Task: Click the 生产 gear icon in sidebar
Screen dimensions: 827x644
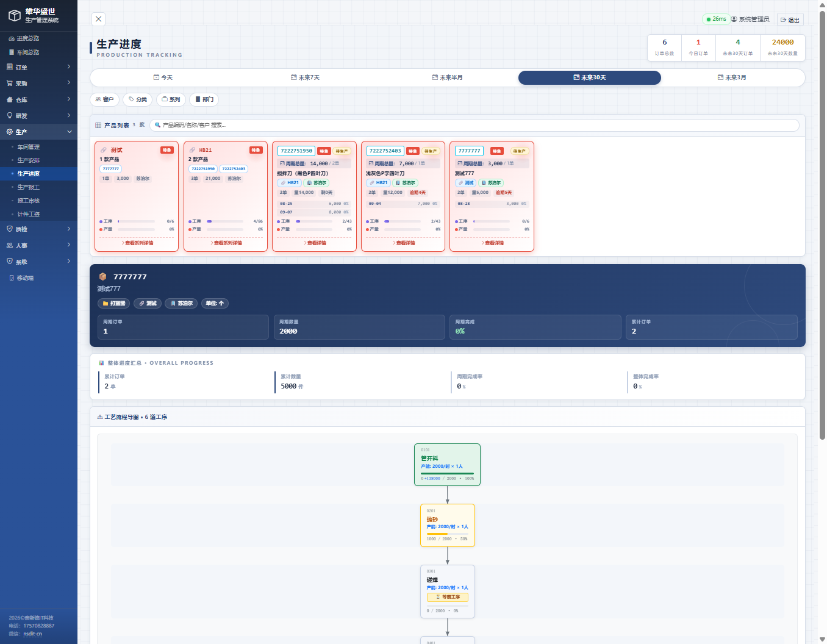Action: coord(10,132)
